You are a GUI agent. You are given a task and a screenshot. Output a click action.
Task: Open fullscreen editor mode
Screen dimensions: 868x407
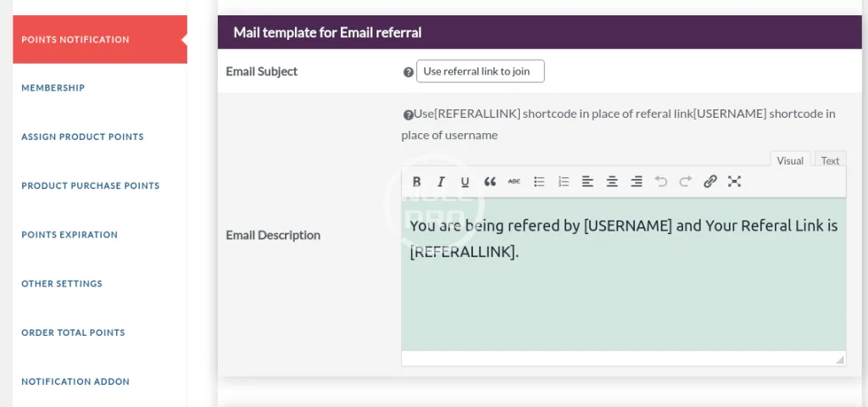pos(735,181)
